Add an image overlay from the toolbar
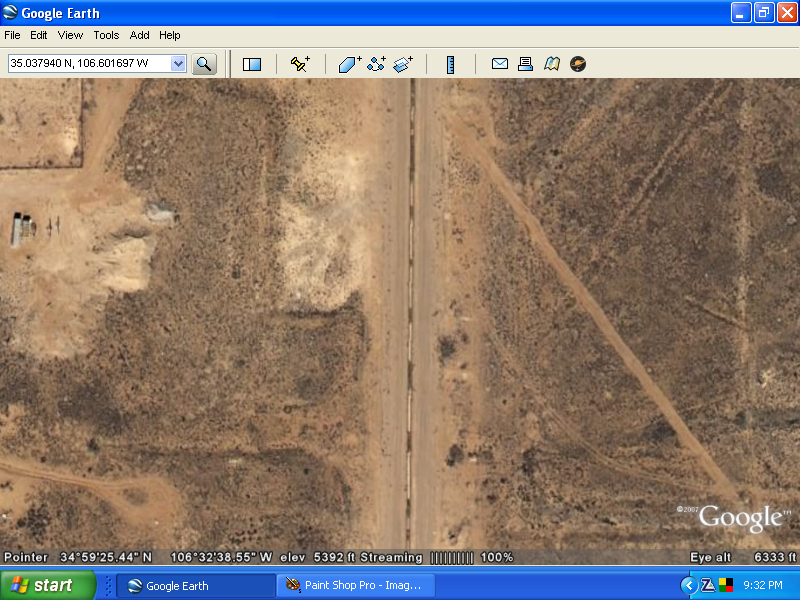800x600 pixels. pyautogui.click(x=403, y=64)
